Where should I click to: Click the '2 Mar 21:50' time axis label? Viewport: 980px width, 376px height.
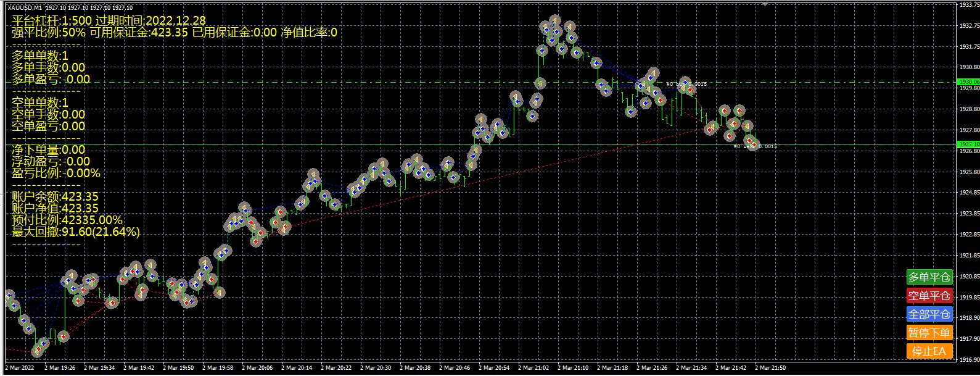click(x=770, y=367)
